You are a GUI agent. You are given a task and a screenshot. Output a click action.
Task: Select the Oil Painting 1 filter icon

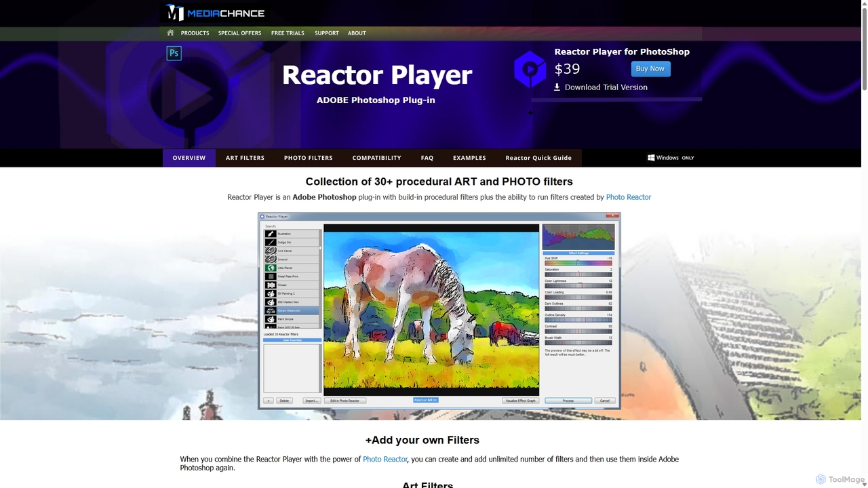point(271,293)
